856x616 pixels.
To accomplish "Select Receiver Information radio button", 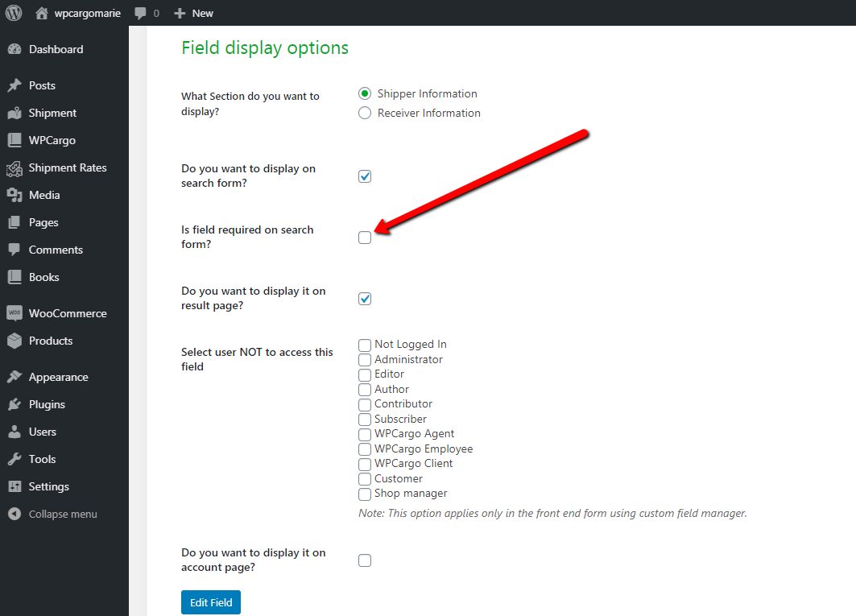I will pyautogui.click(x=365, y=113).
